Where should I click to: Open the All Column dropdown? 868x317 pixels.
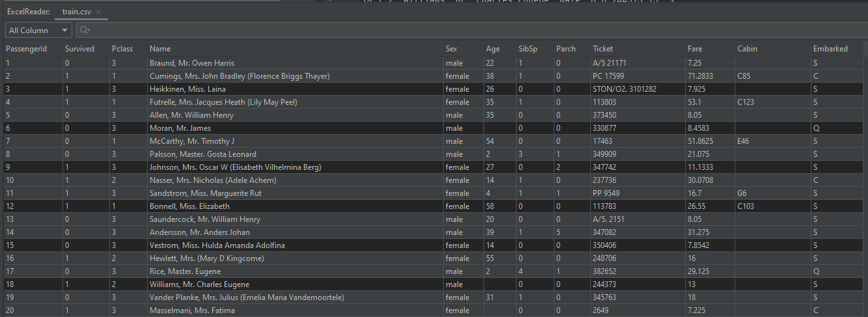coord(38,31)
